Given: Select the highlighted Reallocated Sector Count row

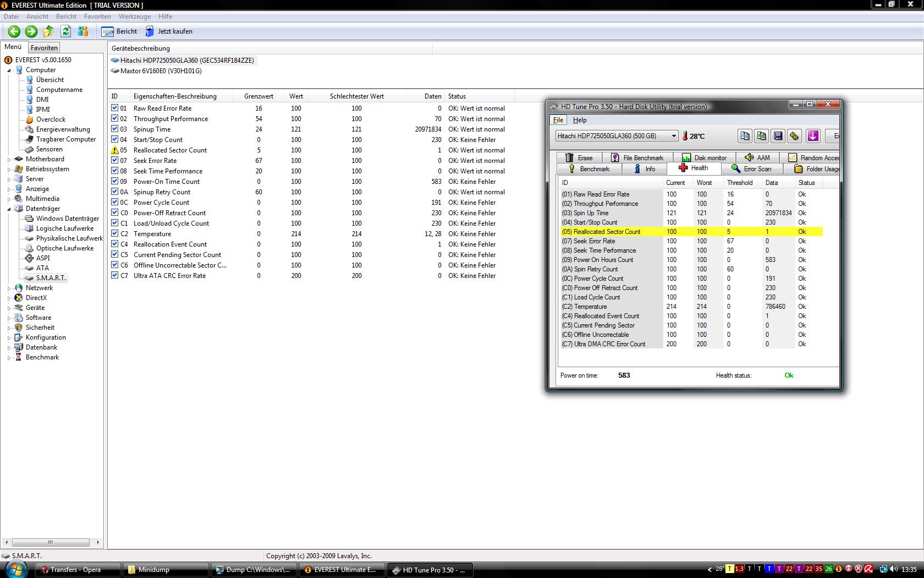Looking at the screenshot, I should click(x=691, y=232).
